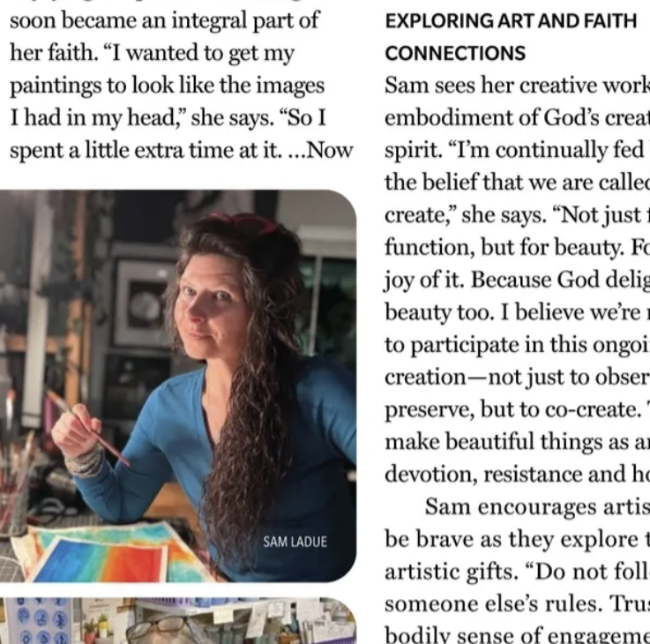This screenshot has width=650, height=644.
Task: Click the SAM LADUE photo caption
Action: pos(295,542)
